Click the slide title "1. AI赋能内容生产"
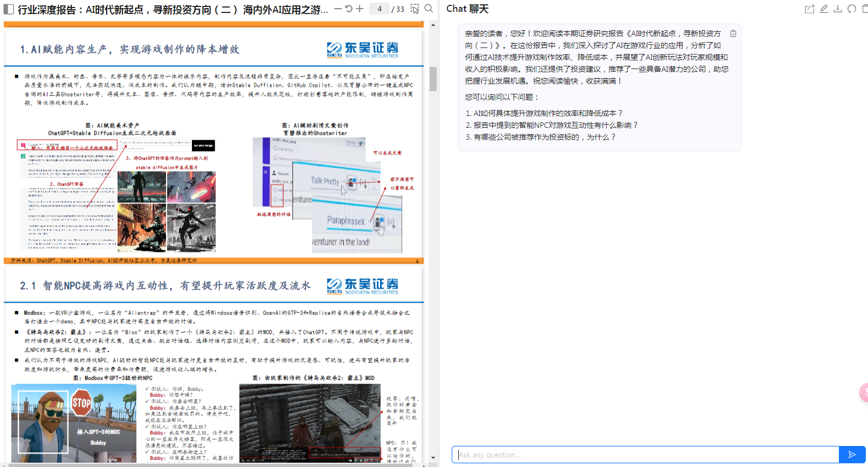 129,49
